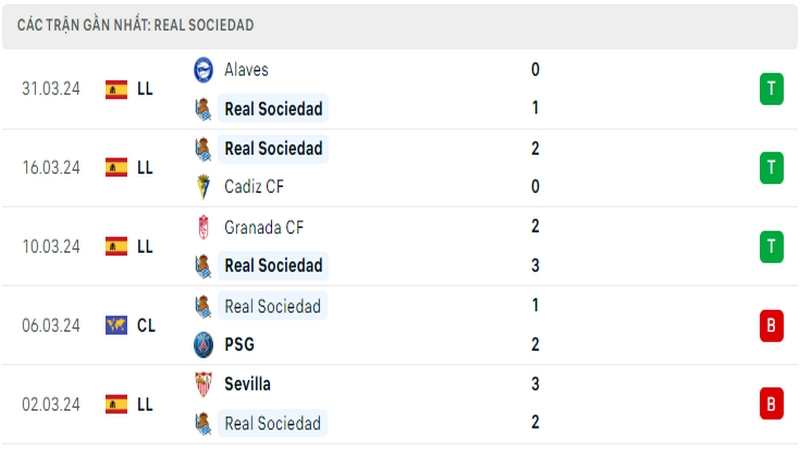Click red B badge for Sevilla match
Viewport: 800px width, 450px height.
(x=771, y=404)
